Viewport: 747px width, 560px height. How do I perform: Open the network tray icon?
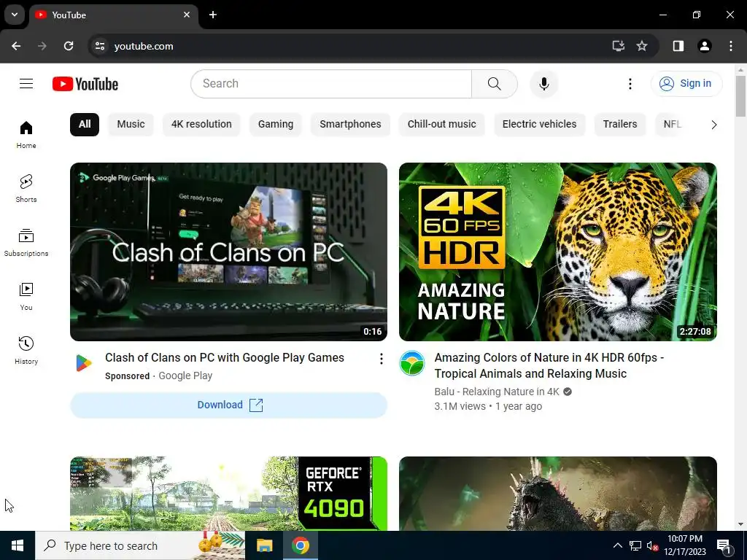coord(635,545)
